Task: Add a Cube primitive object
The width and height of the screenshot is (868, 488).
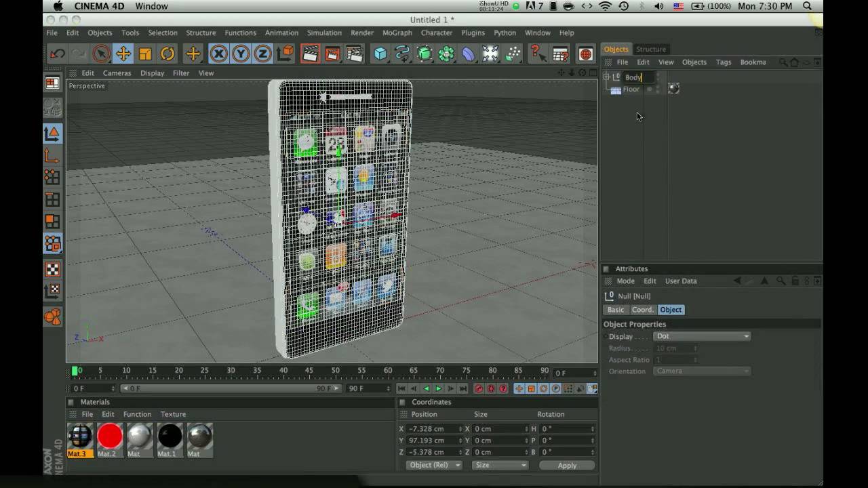Action: pyautogui.click(x=380, y=54)
